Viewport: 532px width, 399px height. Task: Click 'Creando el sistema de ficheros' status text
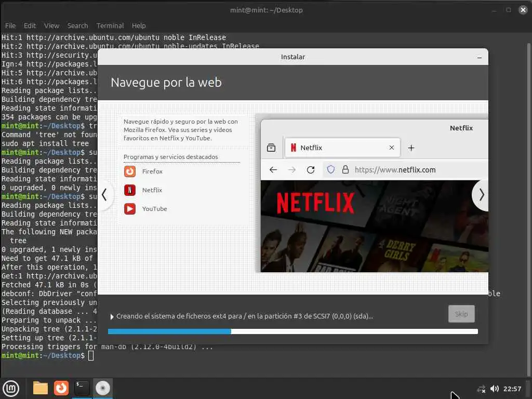245,316
